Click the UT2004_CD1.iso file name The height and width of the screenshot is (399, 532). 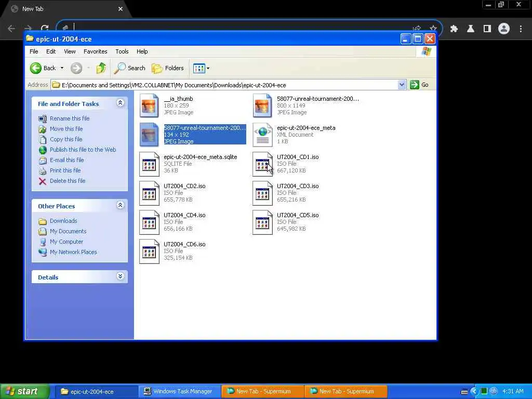(298, 157)
